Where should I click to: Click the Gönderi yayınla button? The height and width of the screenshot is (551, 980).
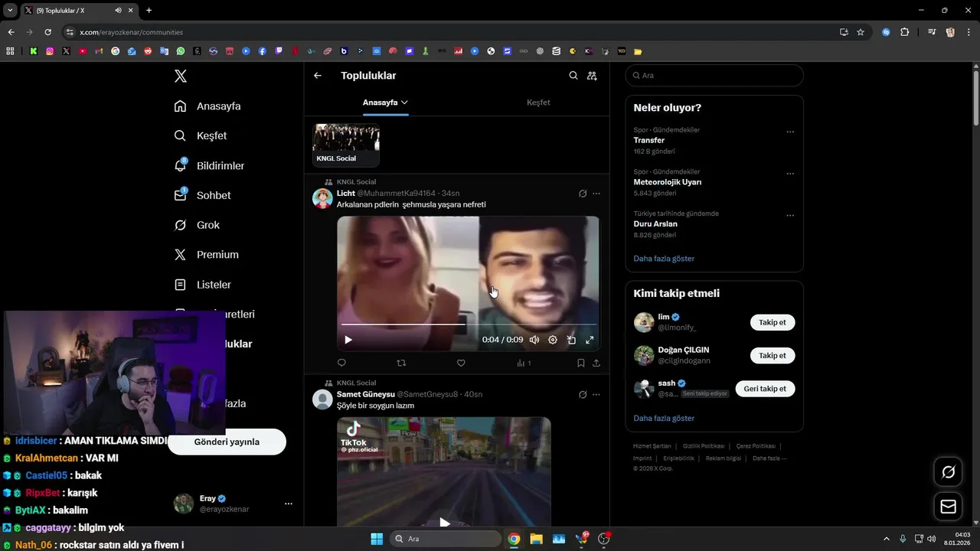227,442
